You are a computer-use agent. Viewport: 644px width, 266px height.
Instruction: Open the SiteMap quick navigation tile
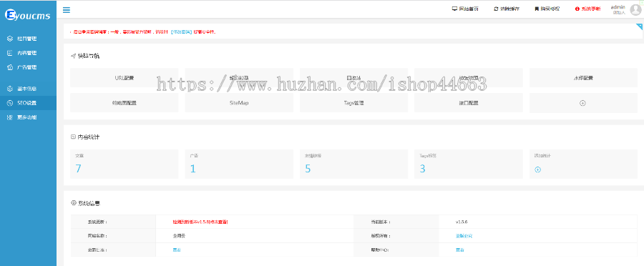tap(239, 103)
